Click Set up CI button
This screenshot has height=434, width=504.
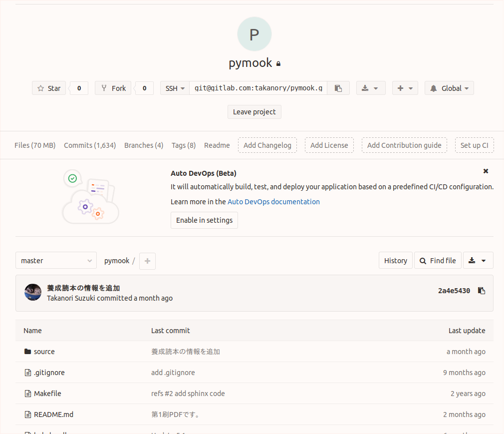click(475, 145)
